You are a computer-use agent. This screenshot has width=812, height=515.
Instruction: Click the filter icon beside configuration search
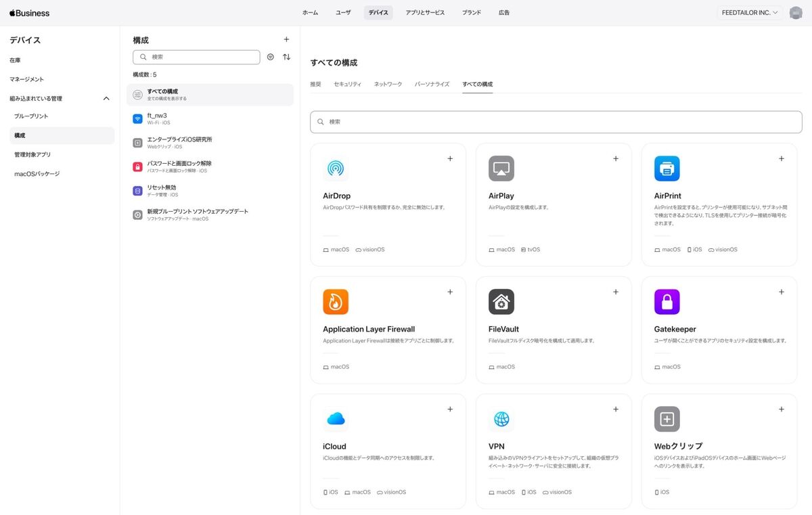(271, 58)
